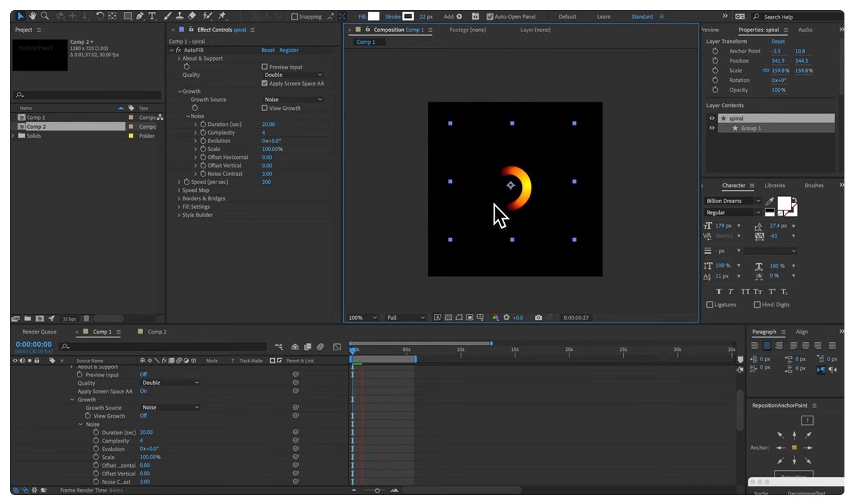Open the Comp 2 timeline tab
The height and width of the screenshot is (504, 854).
157,332
